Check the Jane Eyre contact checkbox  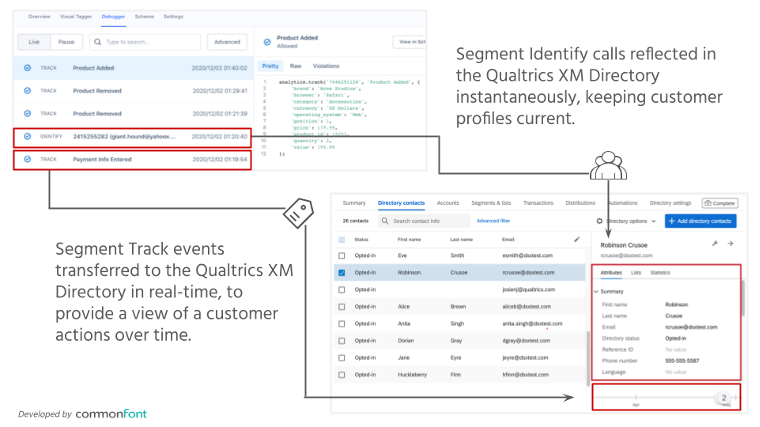[x=342, y=358]
